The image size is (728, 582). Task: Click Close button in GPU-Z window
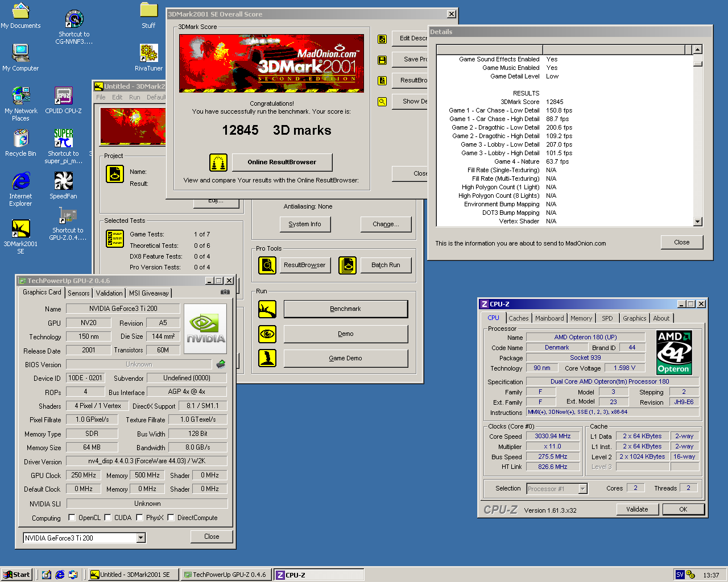point(212,537)
